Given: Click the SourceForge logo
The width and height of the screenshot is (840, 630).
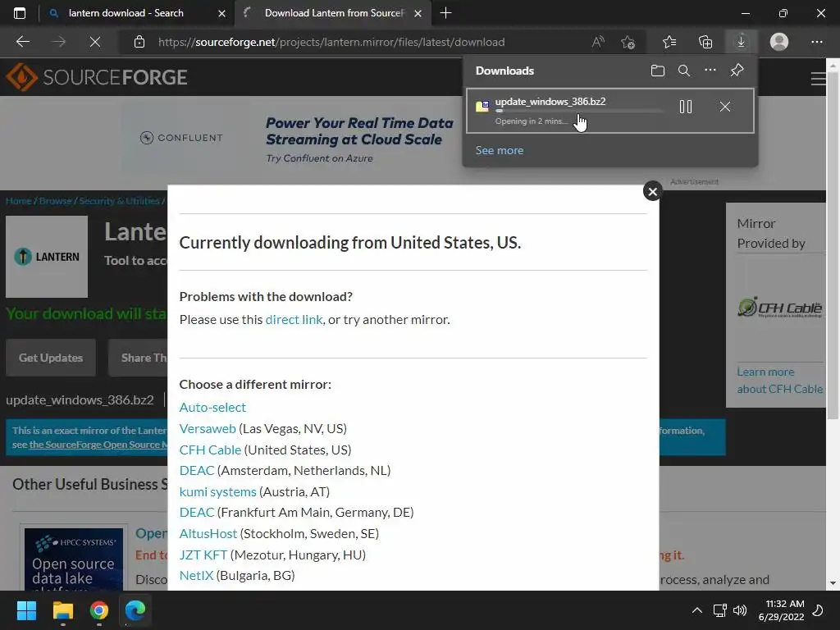Looking at the screenshot, I should tap(97, 77).
